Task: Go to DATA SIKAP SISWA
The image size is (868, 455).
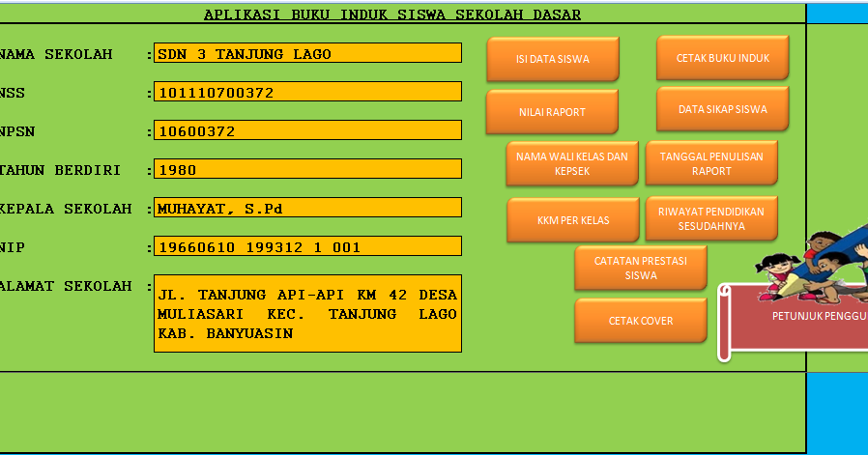Action: tap(722, 109)
